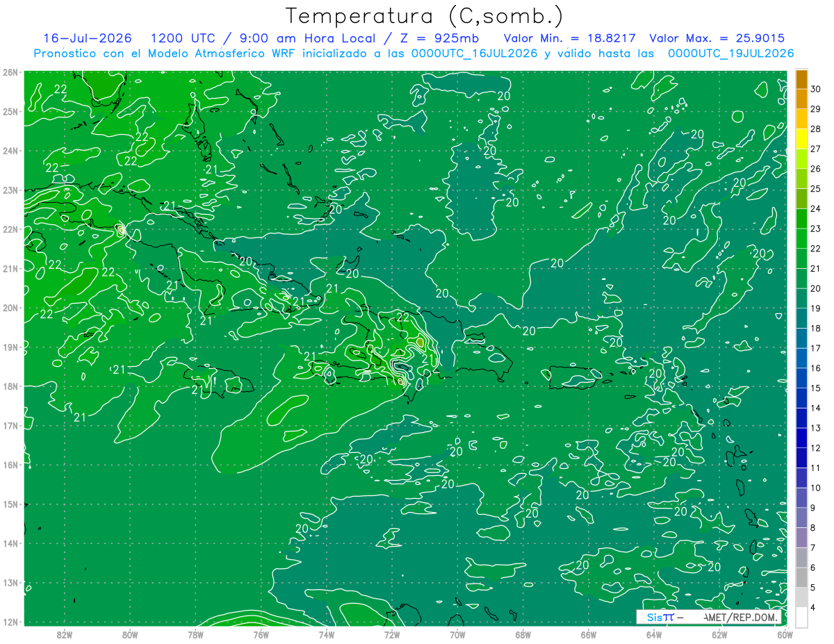Click the "74W" longitude axis label
Viewport: 834px width, 644px height.
tap(327, 635)
